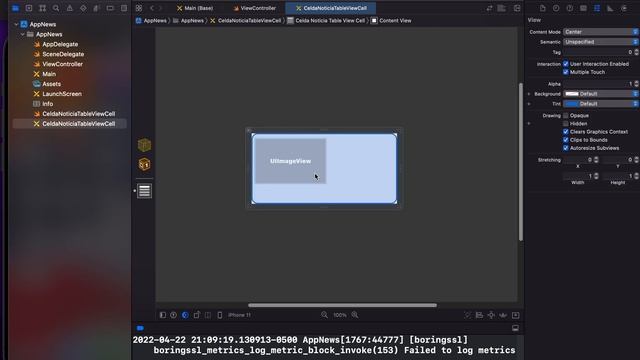The image size is (640, 360).
Task: Click the Alpha value stepper
Action: pyautogui.click(x=637, y=84)
